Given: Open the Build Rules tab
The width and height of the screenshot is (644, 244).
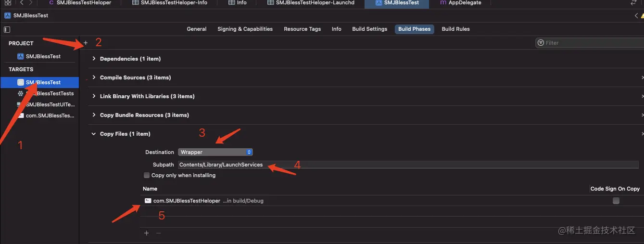Looking at the screenshot, I should tap(455, 29).
